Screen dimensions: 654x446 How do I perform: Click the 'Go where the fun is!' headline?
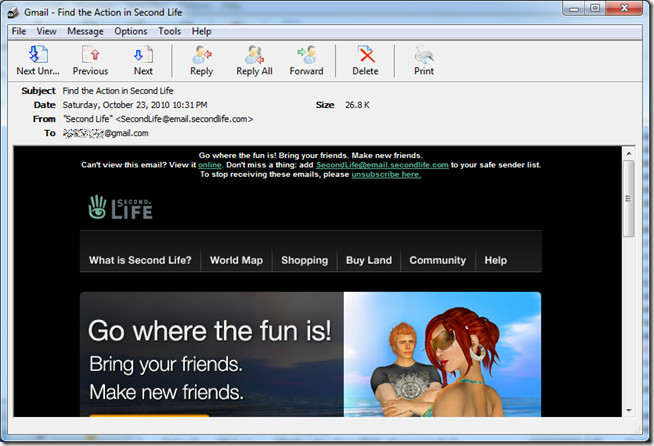tap(210, 331)
